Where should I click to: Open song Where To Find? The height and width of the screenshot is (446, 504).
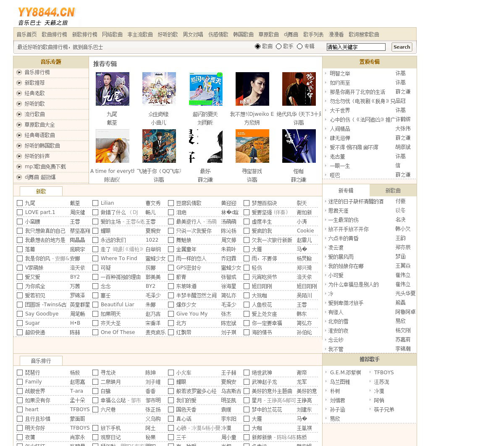(119, 258)
